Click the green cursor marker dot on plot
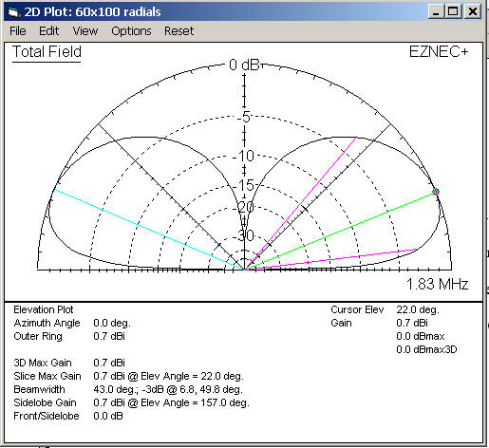Screen dimensions: 489x448 click(436, 192)
